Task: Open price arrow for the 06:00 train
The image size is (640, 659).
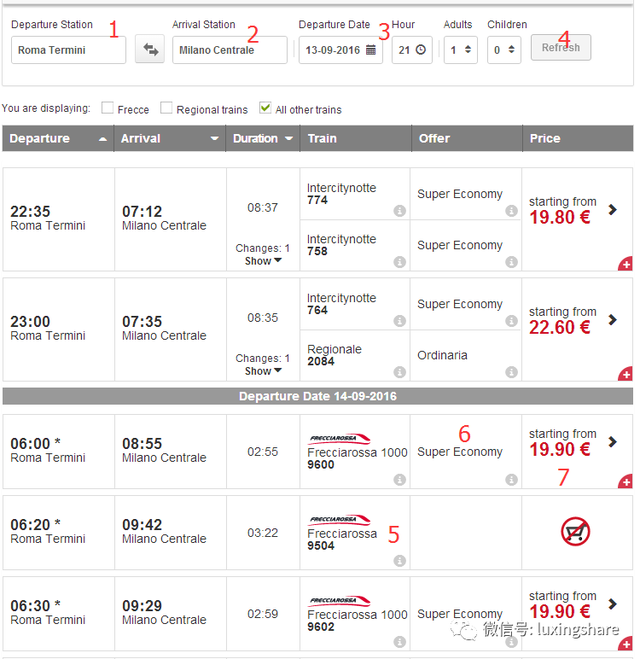Action: point(613,442)
